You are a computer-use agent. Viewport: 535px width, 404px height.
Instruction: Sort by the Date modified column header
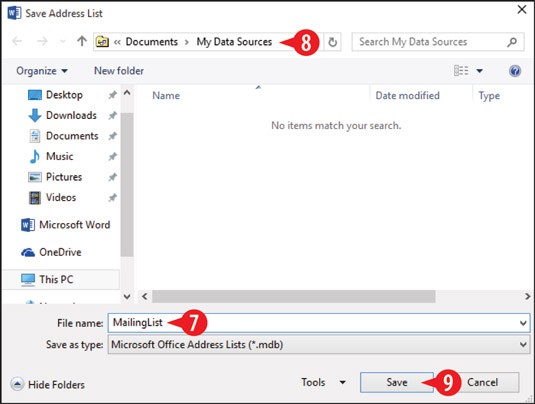pyautogui.click(x=407, y=96)
